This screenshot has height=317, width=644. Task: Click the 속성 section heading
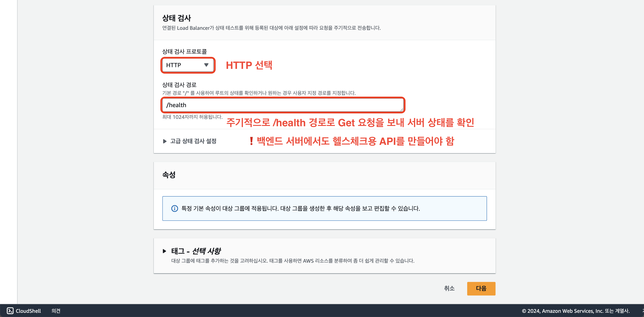[x=169, y=175]
